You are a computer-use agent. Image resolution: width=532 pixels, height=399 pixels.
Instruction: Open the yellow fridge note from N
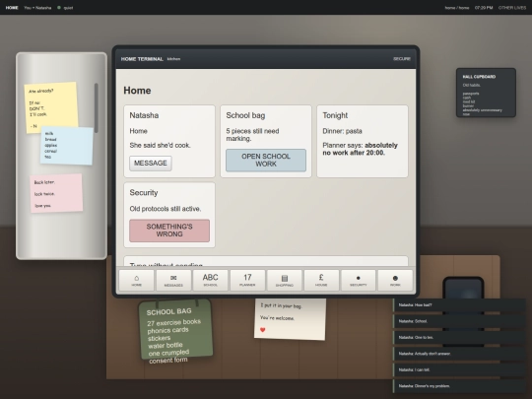(51, 106)
